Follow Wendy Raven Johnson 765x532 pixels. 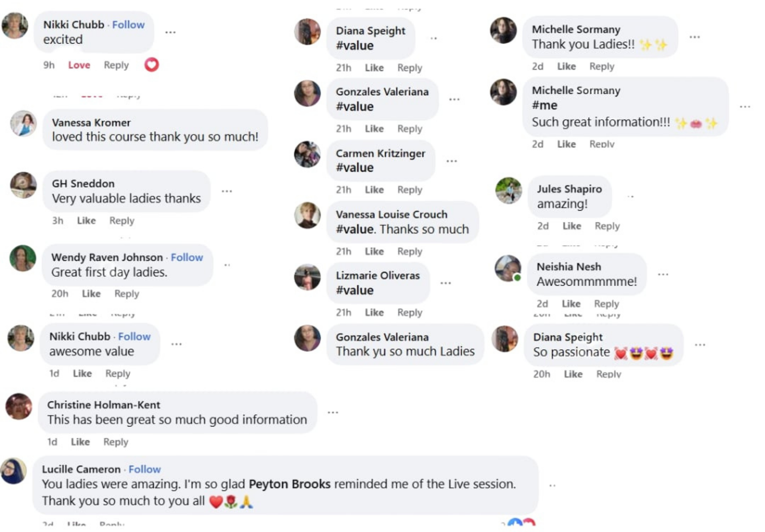(187, 257)
